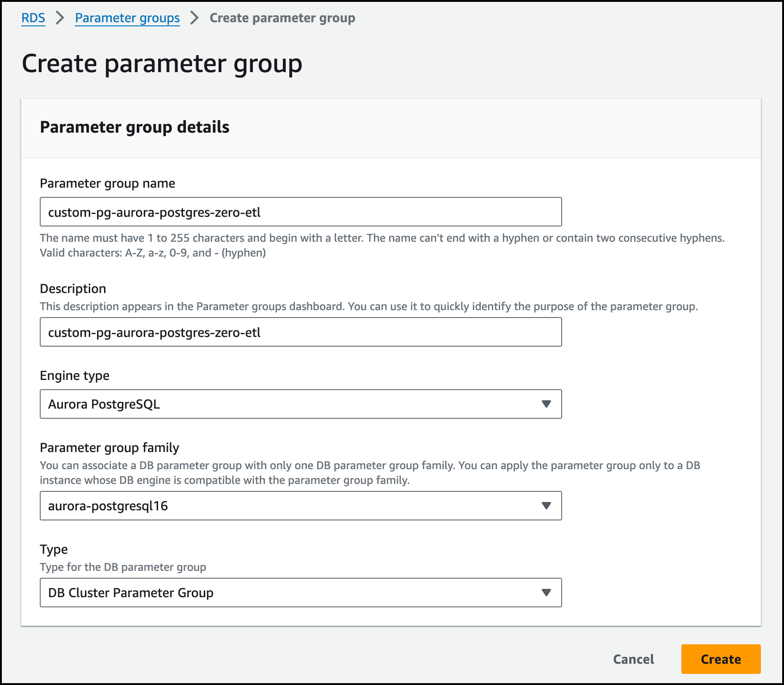Click the 'Parameter group details' section header
Screen dimensions: 784x685
pos(135,127)
